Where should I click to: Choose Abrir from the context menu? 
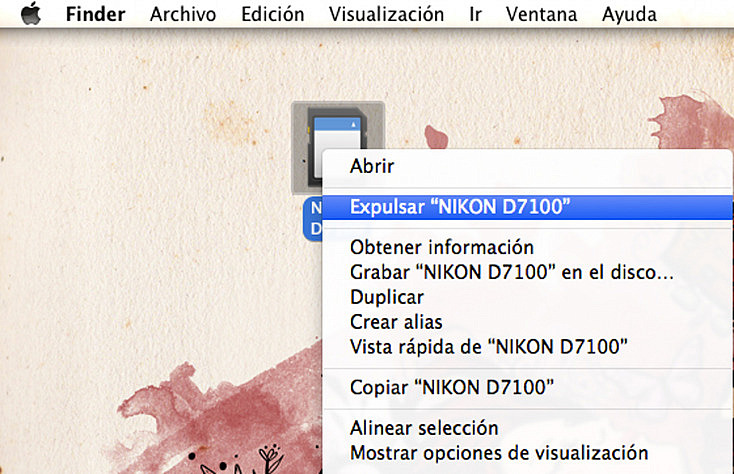(x=528, y=166)
